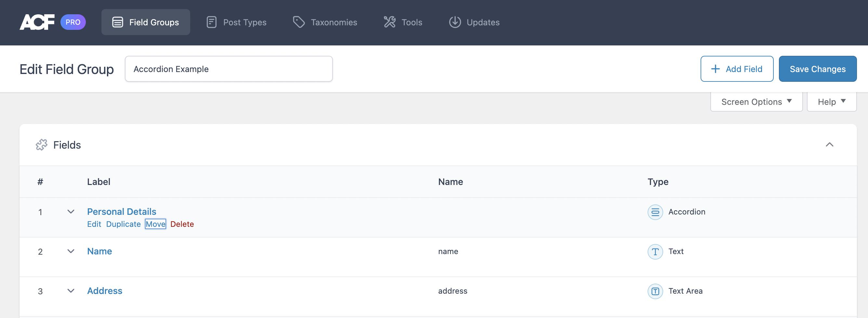Image resolution: width=868 pixels, height=318 pixels.
Task: Focus the field group title input
Action: pyautogui.click(x=229, y=69)
